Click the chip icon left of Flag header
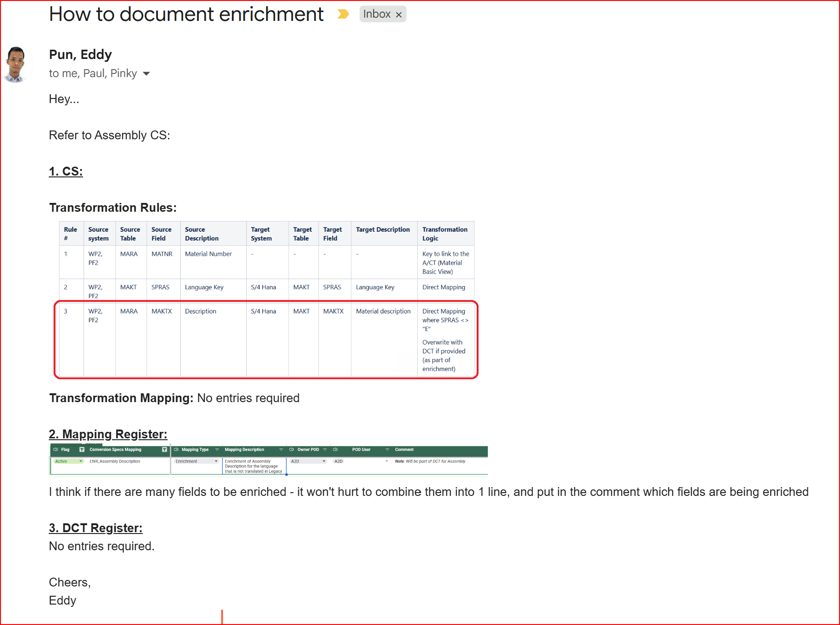 [x=56, y=449]
